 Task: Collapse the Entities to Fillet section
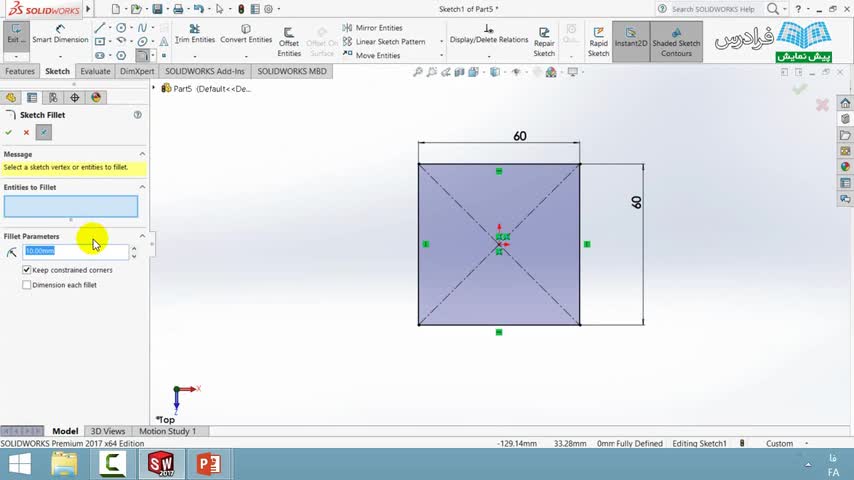click(142, 187)
